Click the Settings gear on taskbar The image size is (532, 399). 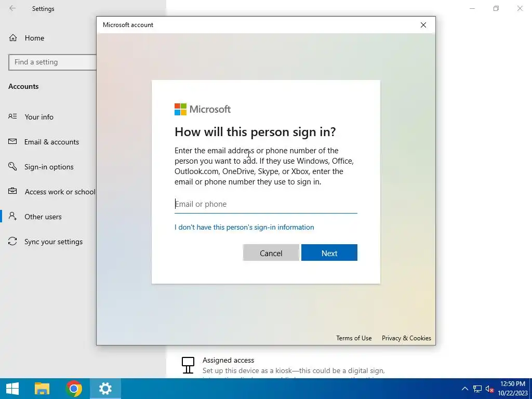[x=105, y=389]
